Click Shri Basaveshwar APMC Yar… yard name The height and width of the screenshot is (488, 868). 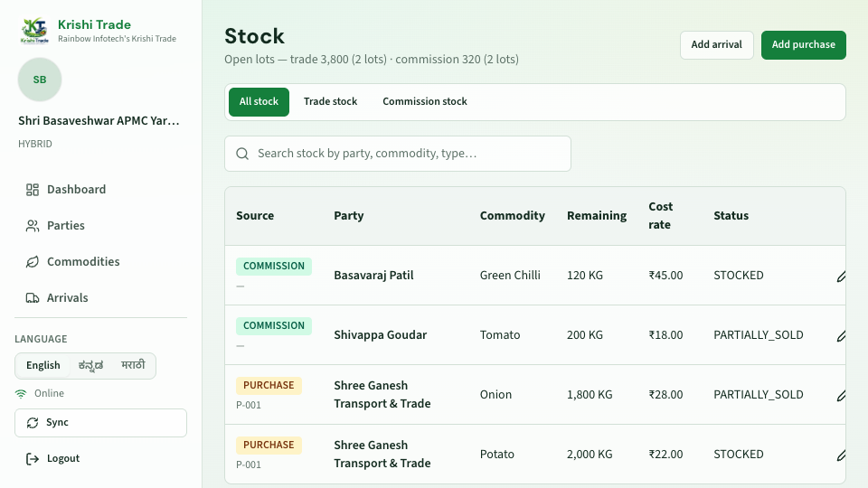(99, 121)
